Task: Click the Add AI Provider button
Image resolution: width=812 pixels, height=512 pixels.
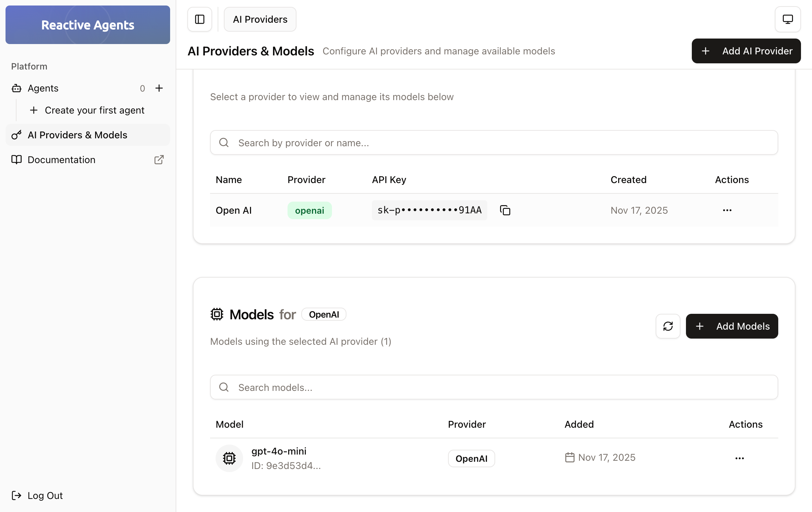Action: (746, 51)
